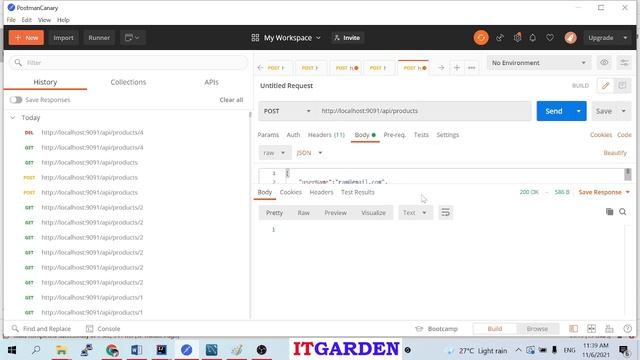640x360 pixels.
Task: Toggle Save Responses switch
Action: pyautogui.click(x=16, y=100)
